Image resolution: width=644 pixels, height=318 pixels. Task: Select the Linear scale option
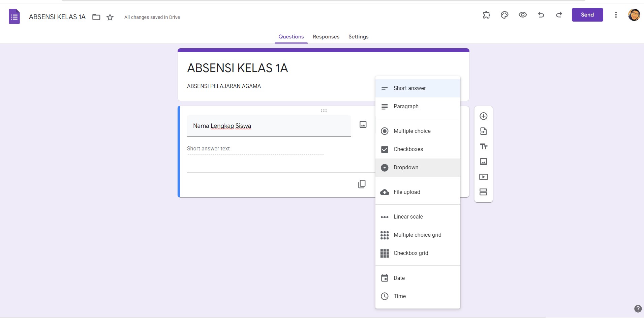(408, 217)
